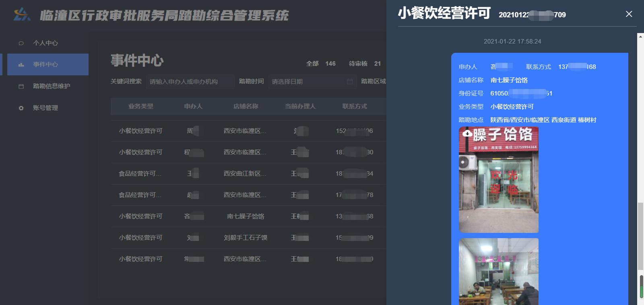Viewport: 644px width, 305px height.
Task: Click the system logo beside the title
Action: [x=22, y=15]
